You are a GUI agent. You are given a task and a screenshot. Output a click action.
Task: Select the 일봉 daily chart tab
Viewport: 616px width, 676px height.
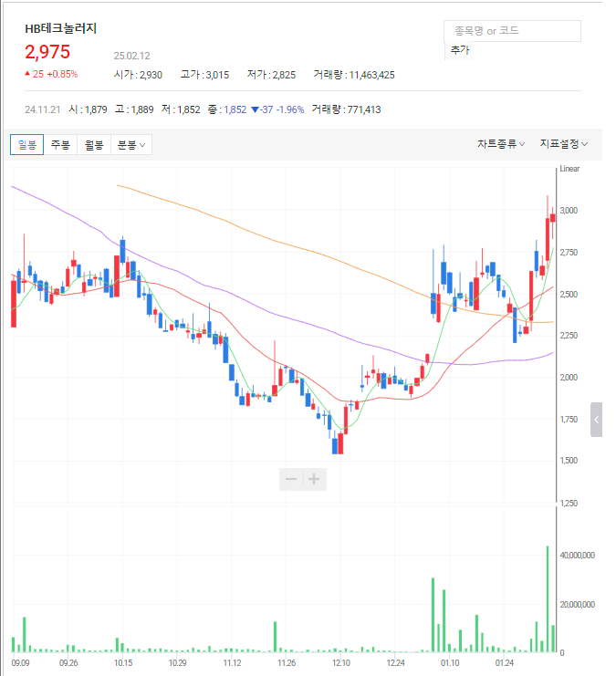26,144
